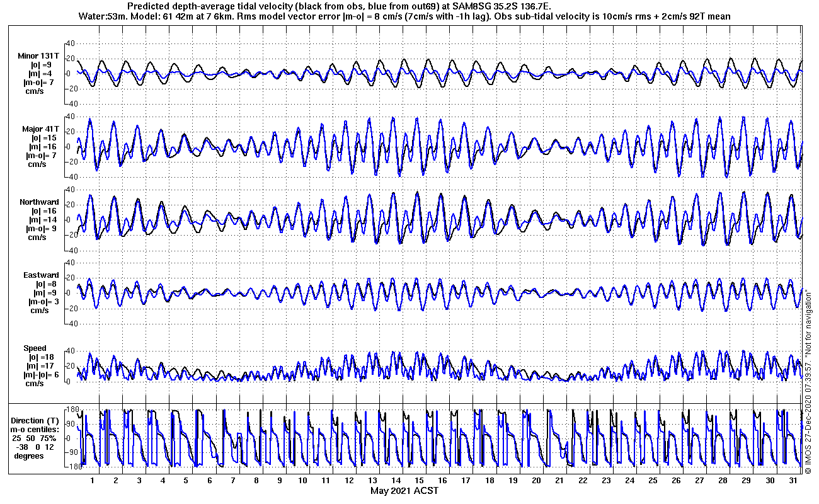This screenshot has width=819, height=504.
Task: Click the '180' tick on the Direction axis
Action: [x=71, y=410]
